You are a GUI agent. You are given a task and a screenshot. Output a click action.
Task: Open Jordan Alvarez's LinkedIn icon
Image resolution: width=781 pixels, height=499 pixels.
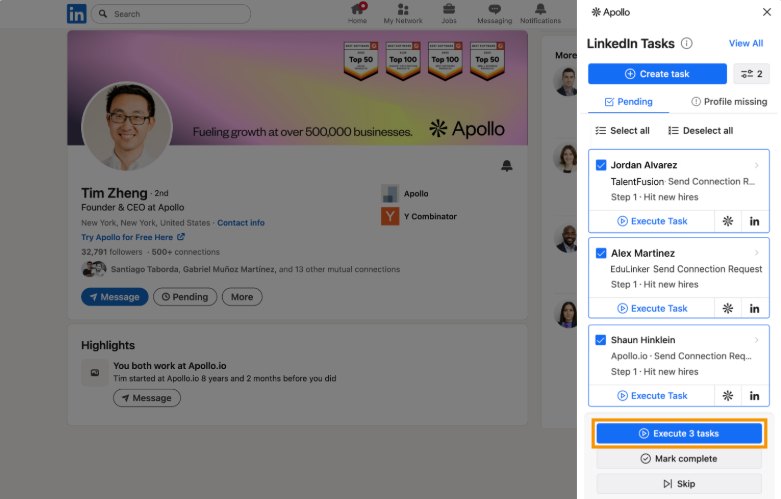click(755, 221)
